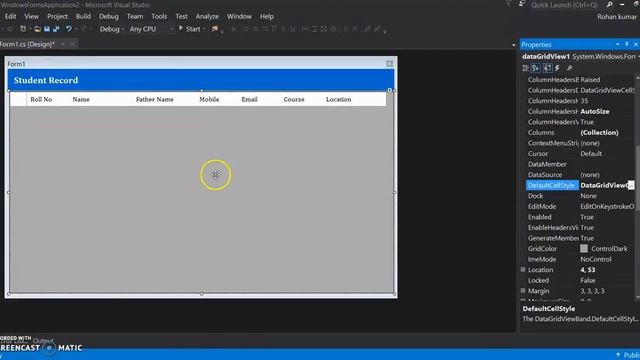Select the Dock property row

[580, 196]
